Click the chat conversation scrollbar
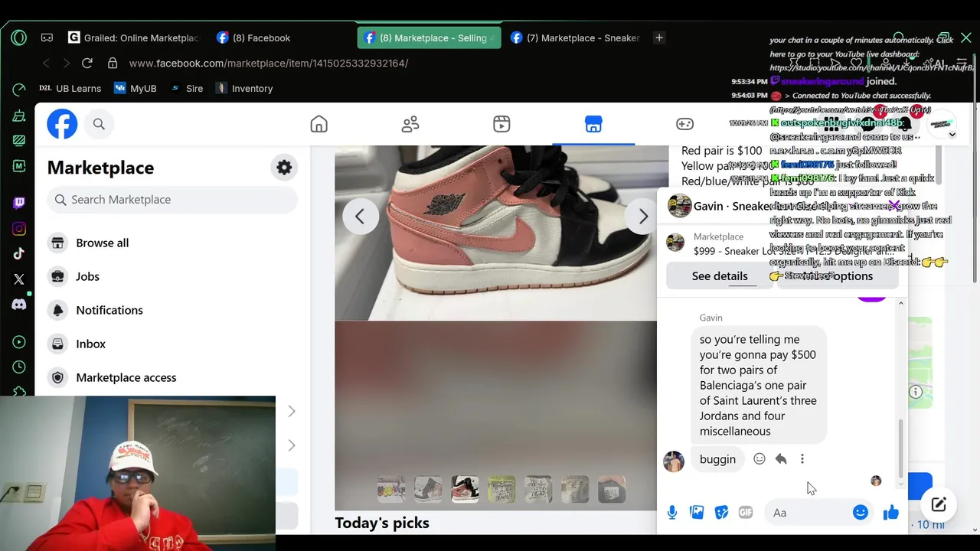980x551 pixels. (x=900, y=448)
